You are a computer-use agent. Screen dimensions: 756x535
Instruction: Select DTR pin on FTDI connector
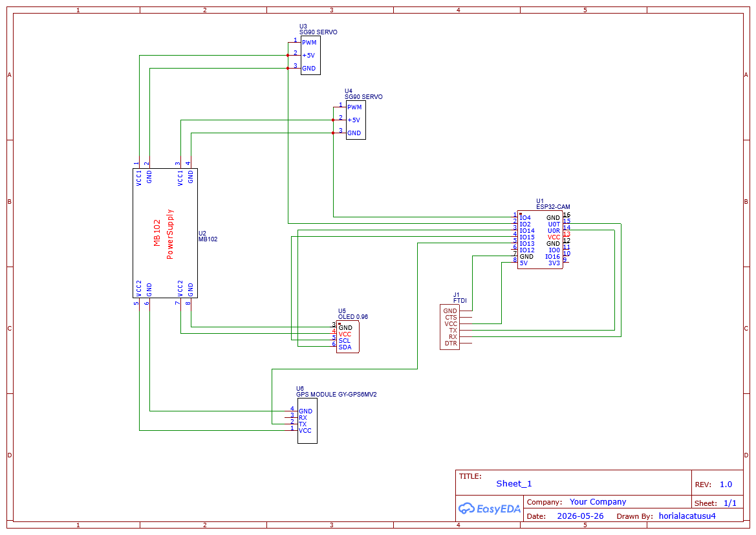451,344
